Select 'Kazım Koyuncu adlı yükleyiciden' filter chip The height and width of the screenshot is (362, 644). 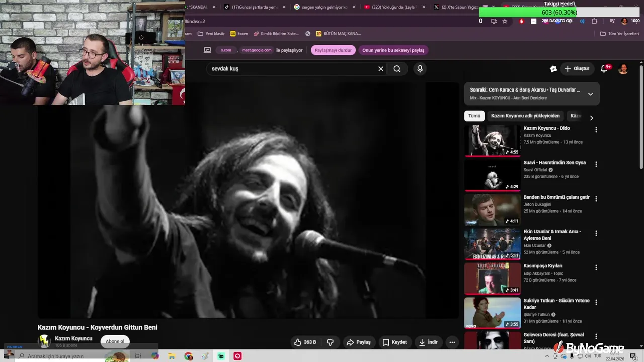pyautogui.click(x=525, y=116)
